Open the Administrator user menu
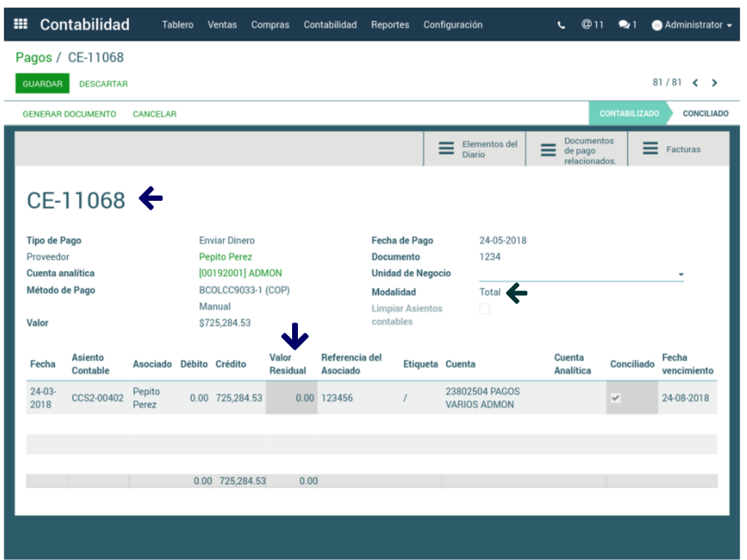The height and width of the screenshot is (560, 747). coord(692,25)
